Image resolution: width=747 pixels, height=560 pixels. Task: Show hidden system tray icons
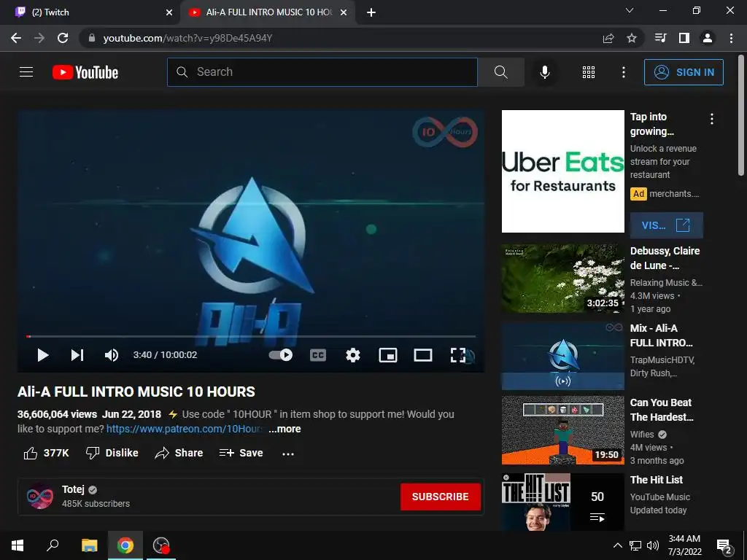[x=617, y=545]
